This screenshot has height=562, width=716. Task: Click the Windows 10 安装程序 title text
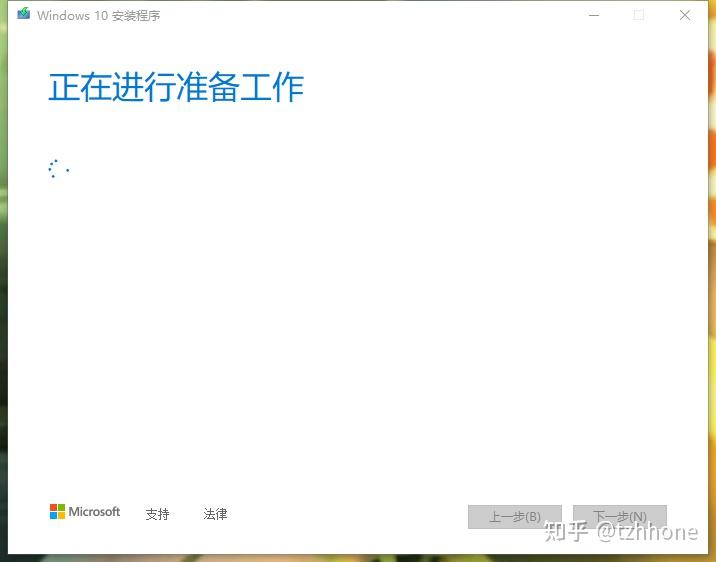pyautogui.click(x=99, y=16)
